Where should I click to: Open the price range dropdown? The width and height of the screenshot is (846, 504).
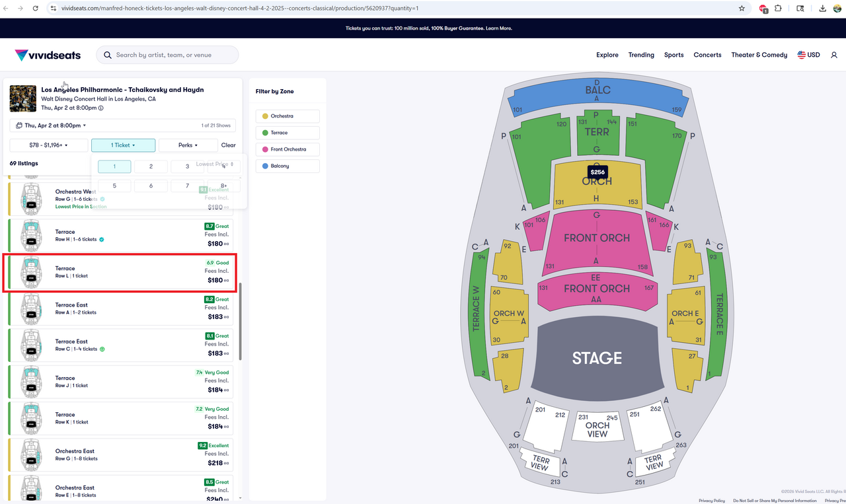(49, 145)
